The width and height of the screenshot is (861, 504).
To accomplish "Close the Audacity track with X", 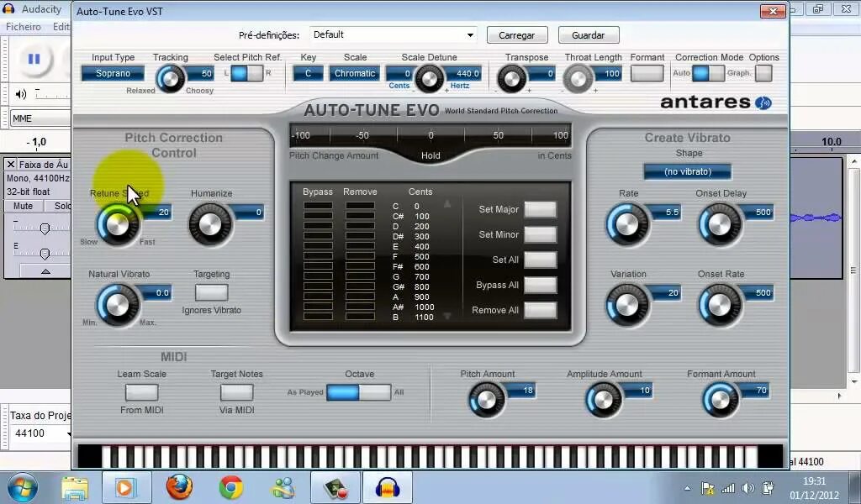I will [x=10, y=165].
